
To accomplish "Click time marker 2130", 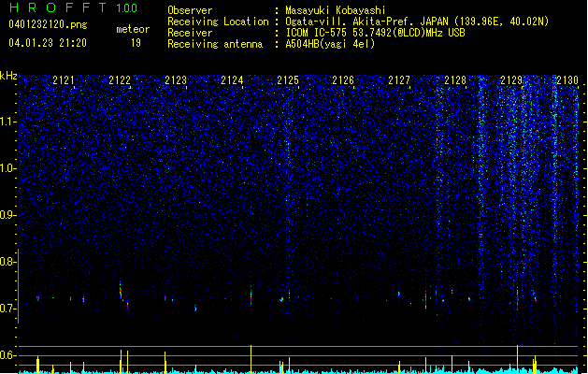I will click(567, 80).
